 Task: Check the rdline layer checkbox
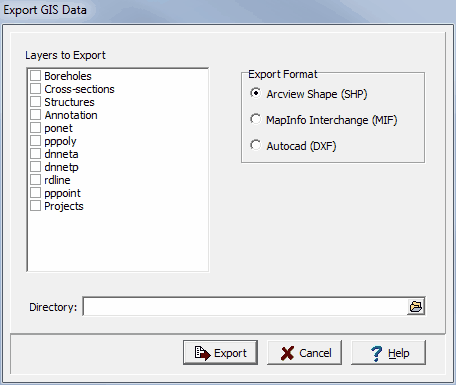click(35, 180)
